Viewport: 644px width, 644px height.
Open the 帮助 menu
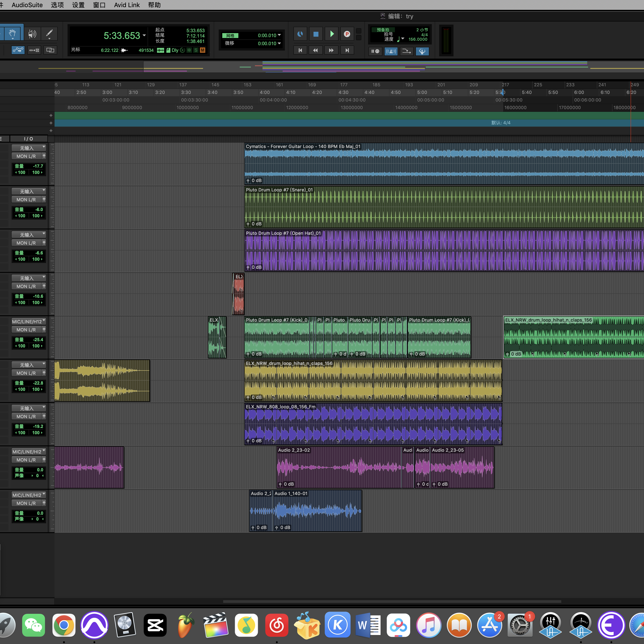[154, 5]
